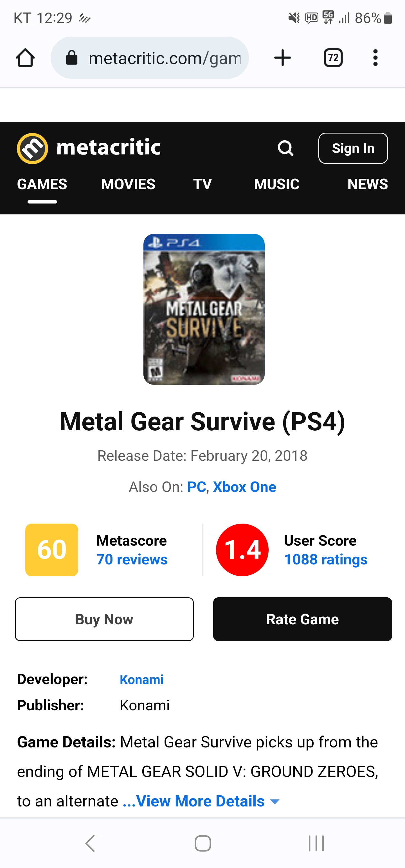Image resolution: width=405 pixels, height=868 pixels.
Task: Click the Buy Now button
Action: 104,619
